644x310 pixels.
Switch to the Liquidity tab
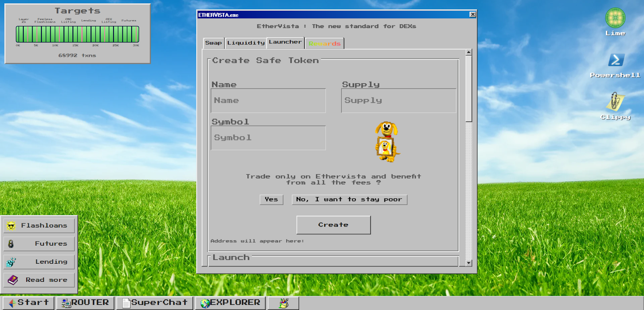pos(246,43)
